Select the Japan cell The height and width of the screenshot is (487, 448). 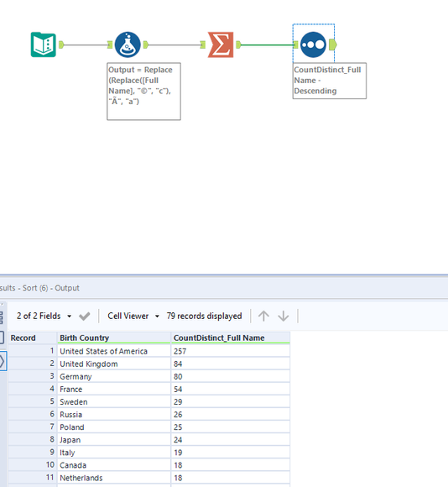tap(114, 440)
